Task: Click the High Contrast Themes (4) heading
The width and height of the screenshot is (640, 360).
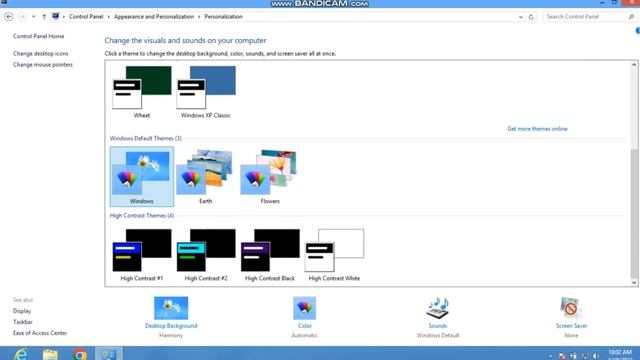Action: point(142,216)
